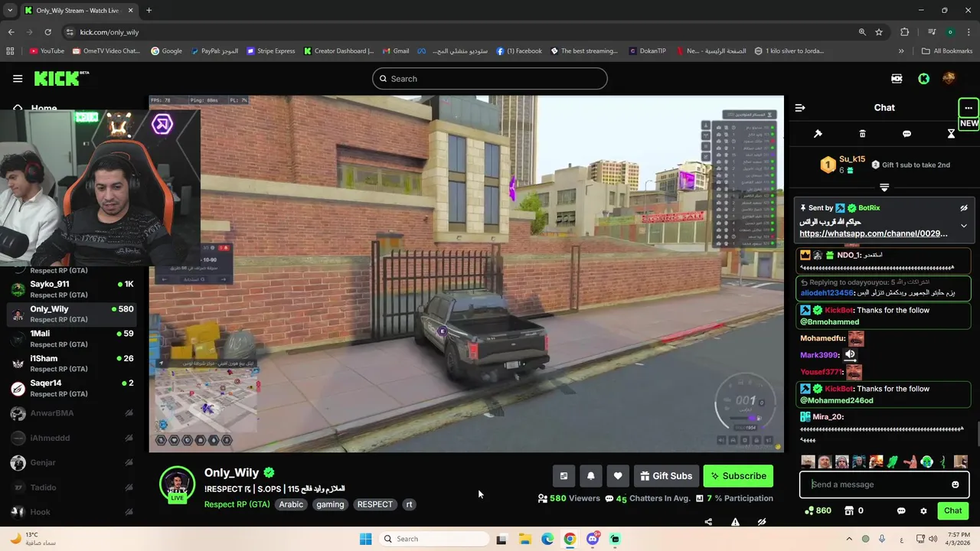The width and height of the screenshot is (980, 551).
Task: Open 1Mali channel in sidebar
Action: click(x=73, y=339)
